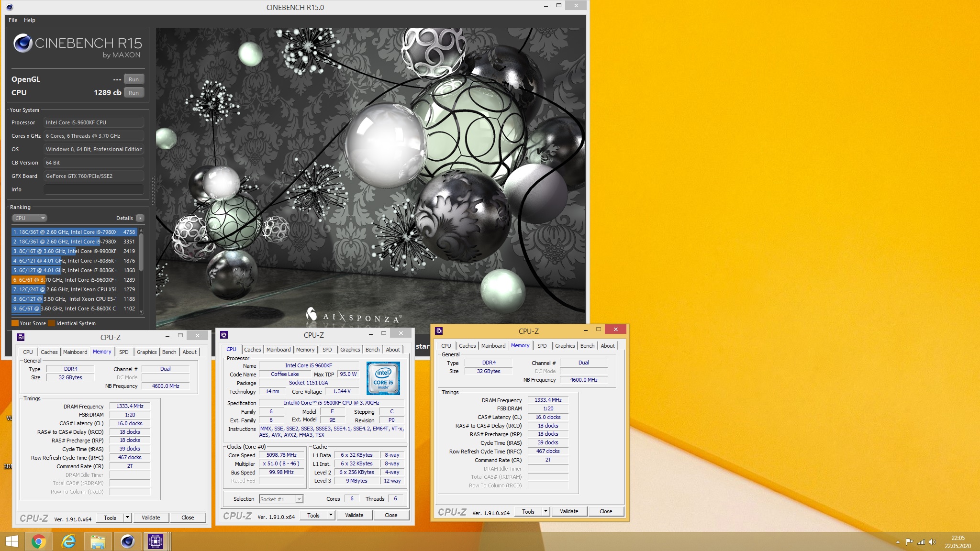
Task: Expand Tools dropdown arrow in middle CPU-Z
Action: click(331, 515)
